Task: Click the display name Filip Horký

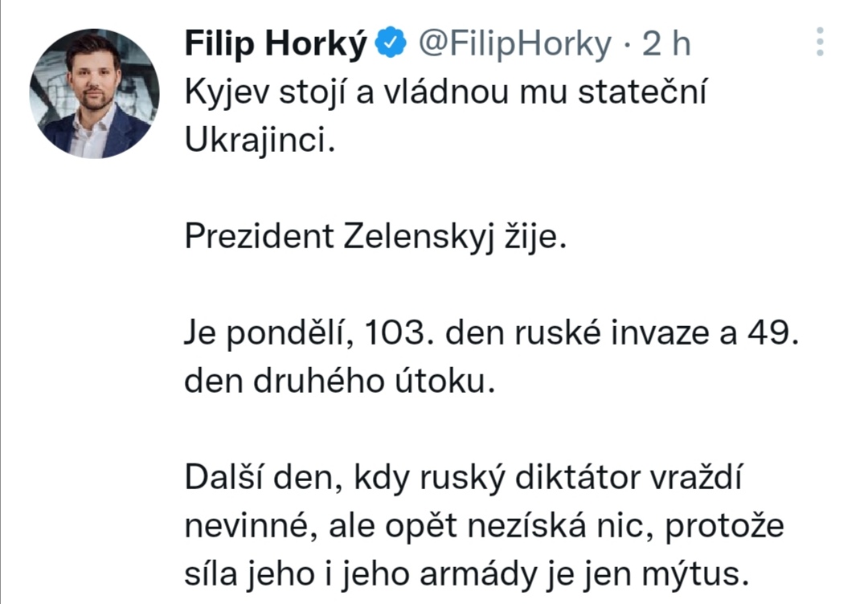Action: 276,43
